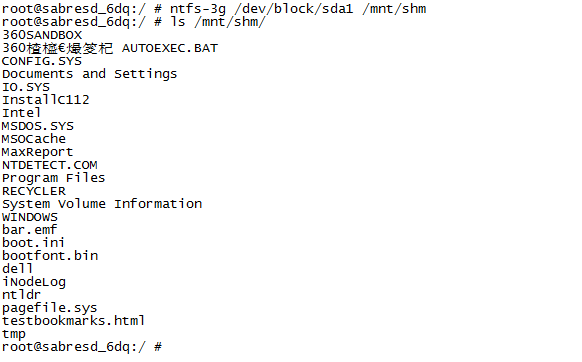582x362 pixels.
Task: Click the Program Files entry
Action: click(53, 178)
